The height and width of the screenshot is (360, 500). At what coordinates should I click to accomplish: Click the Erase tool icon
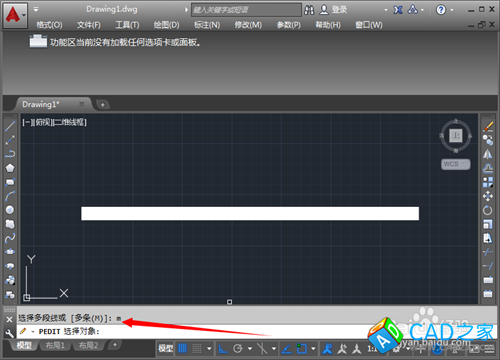point(488,126)
